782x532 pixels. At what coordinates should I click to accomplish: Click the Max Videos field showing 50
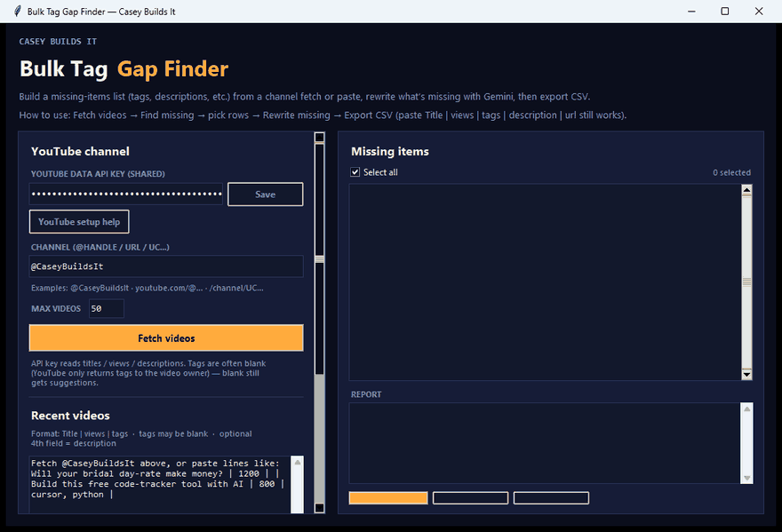pyautogui.click(x=107, y=308)
